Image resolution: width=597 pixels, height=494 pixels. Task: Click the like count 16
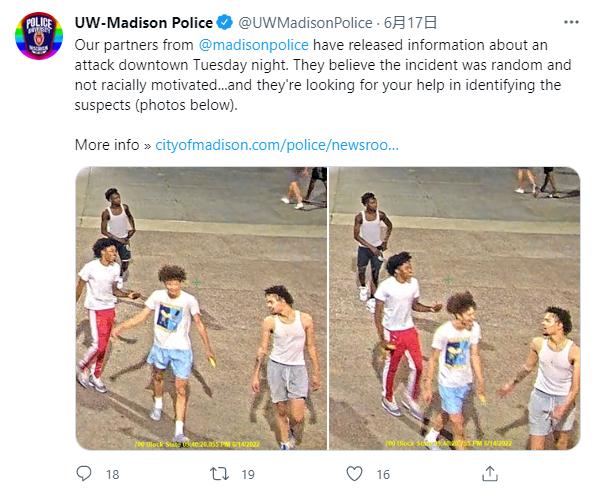pos(383,475)
